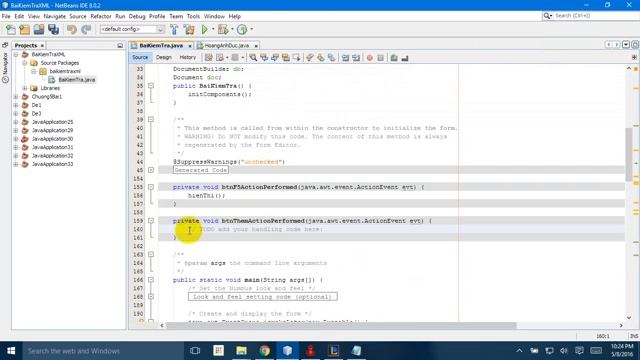Select BaiKiemTra.java in project tree
This screenshot has width=640, height=360.
[77, 80]
